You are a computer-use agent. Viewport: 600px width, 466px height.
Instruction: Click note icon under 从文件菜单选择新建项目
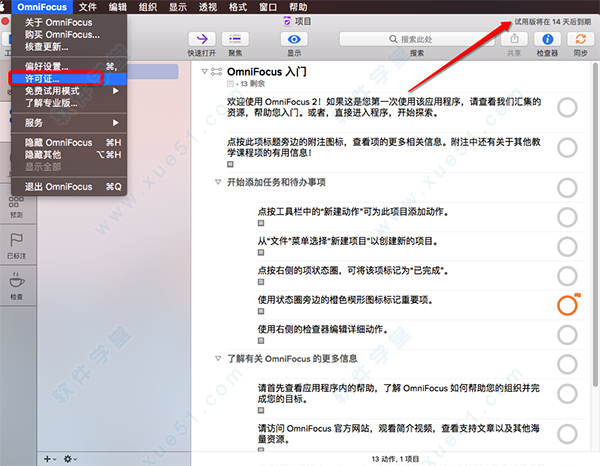point(261,253)
